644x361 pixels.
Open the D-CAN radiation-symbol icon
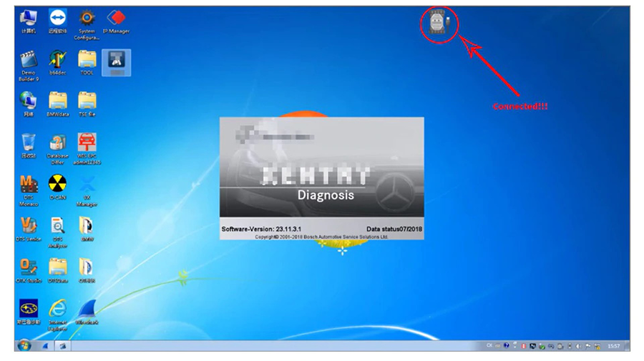tap(57, 187)
